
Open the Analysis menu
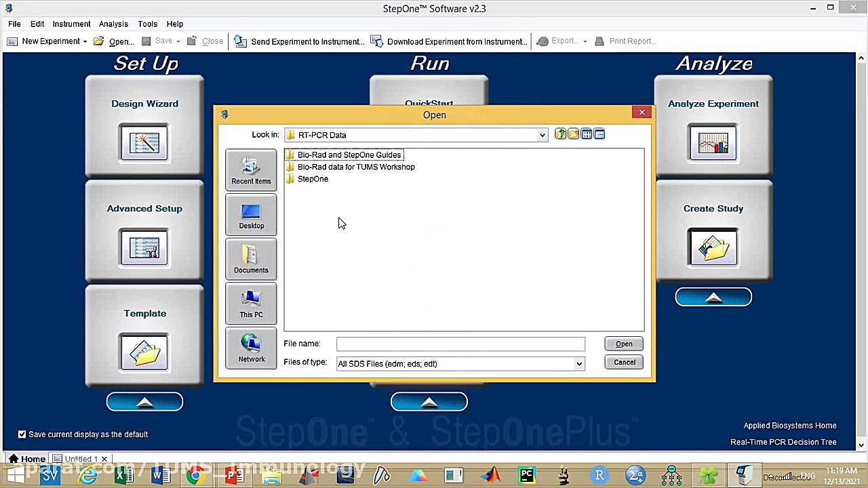(x=113, y=24)
